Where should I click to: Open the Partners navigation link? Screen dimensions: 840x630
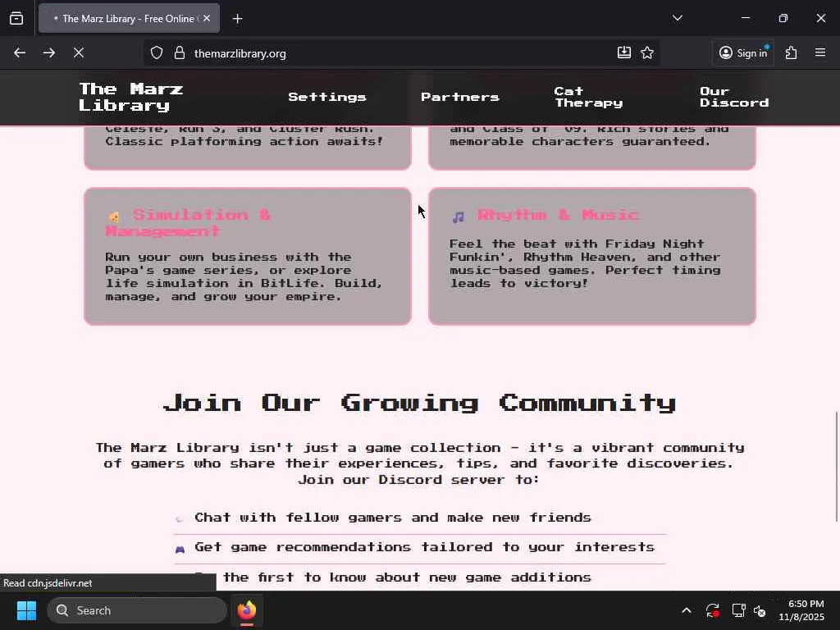pos(460,97)
